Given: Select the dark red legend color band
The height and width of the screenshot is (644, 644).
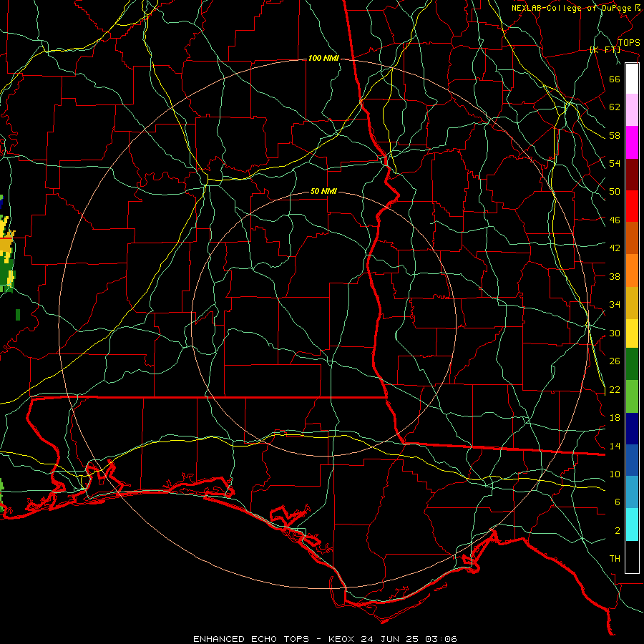Looking at the screenshot, I should click(632, 175).
